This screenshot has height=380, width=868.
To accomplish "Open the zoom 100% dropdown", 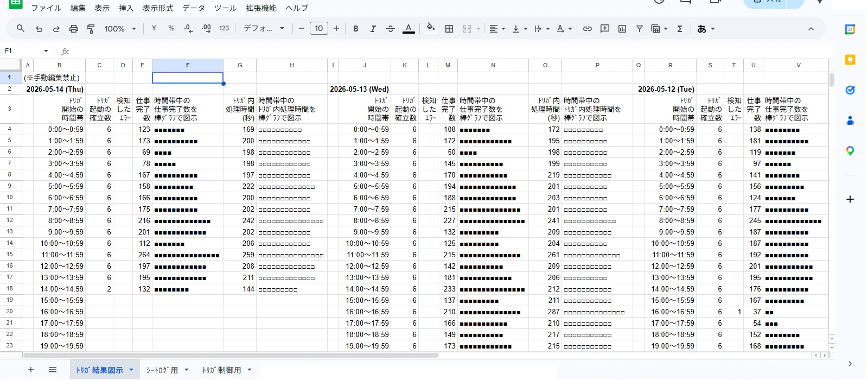I will pos(120,29).
